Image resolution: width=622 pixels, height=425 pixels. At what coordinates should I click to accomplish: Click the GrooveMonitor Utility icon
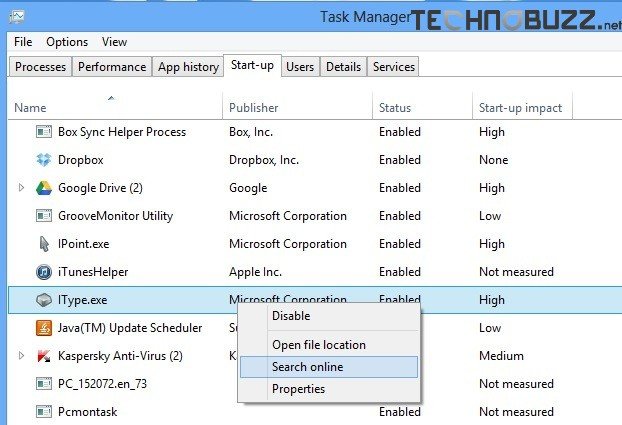click(44, 215)
